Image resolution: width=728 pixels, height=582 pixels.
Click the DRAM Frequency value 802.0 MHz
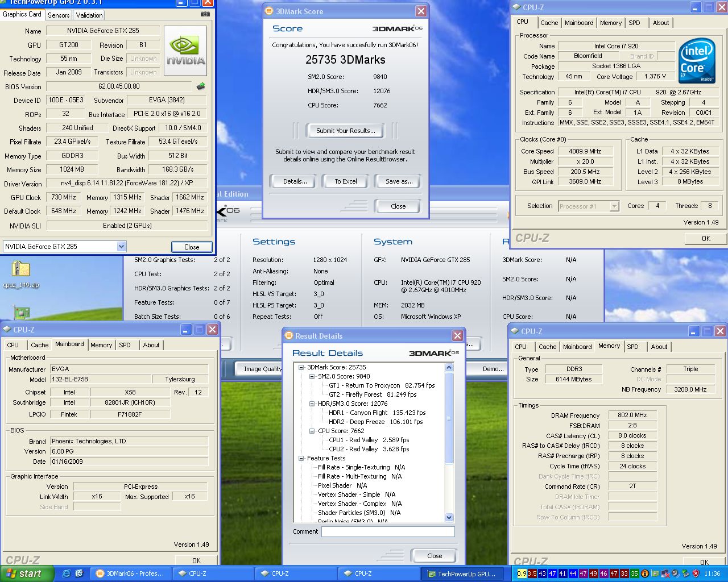632,415
